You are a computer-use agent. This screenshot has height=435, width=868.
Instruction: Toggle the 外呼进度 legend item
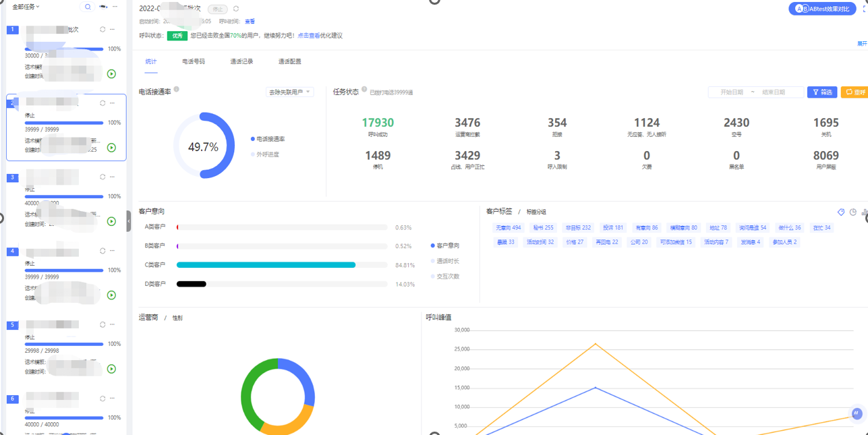coord(267,154)
